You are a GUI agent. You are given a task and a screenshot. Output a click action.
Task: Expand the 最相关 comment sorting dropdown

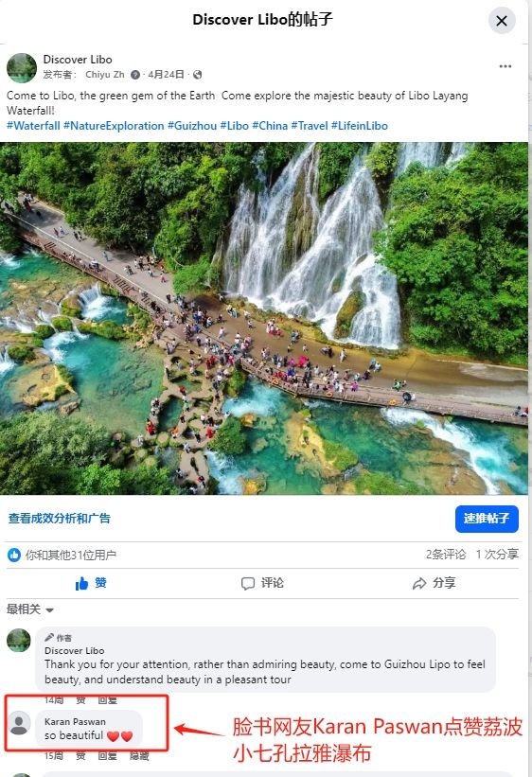(29, 609)
